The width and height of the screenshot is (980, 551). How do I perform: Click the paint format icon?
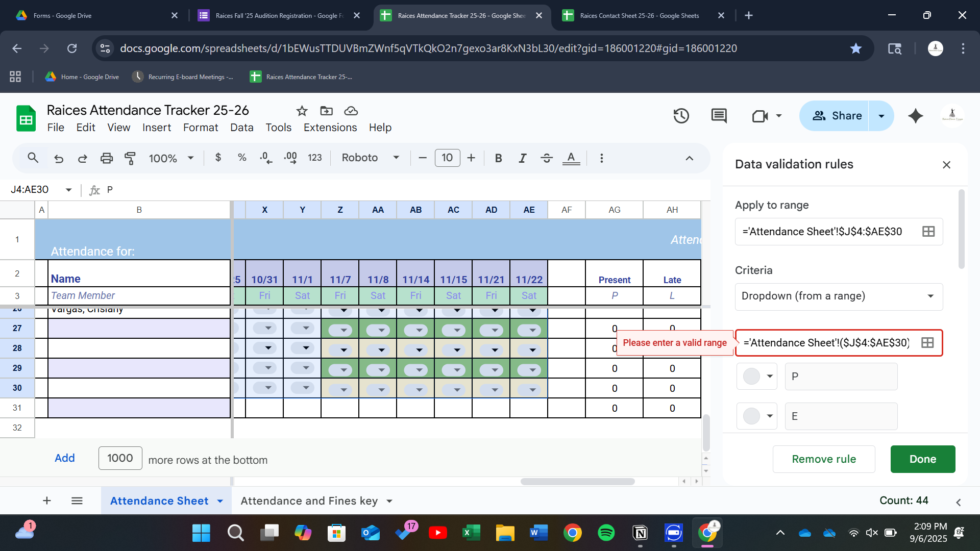pos(130,158)
